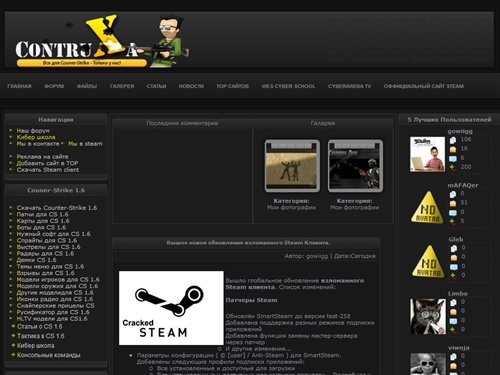The image size is (500, 375).
Task: Open 'Боты для CS 1.6' link
Action: 41,227
